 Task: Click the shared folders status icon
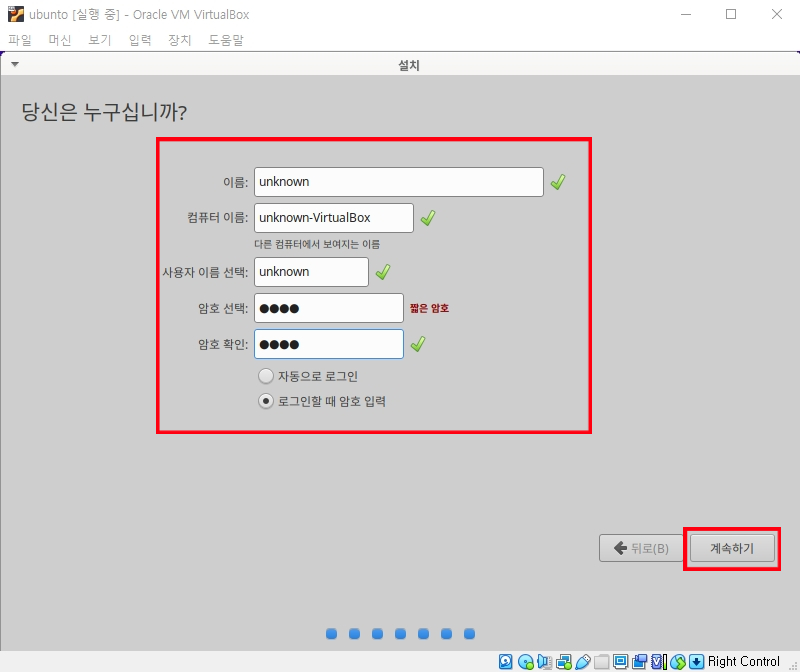click(x=602, y=662)
